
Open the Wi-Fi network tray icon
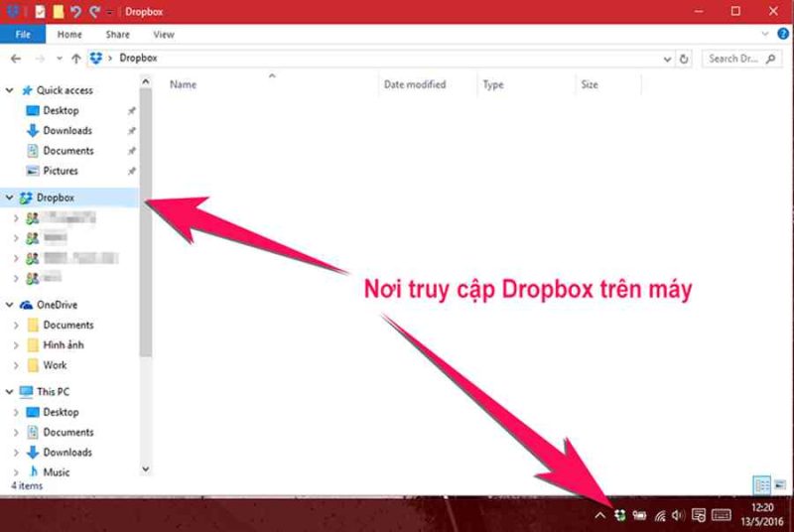pyautogui.click(x=659, y=516)
